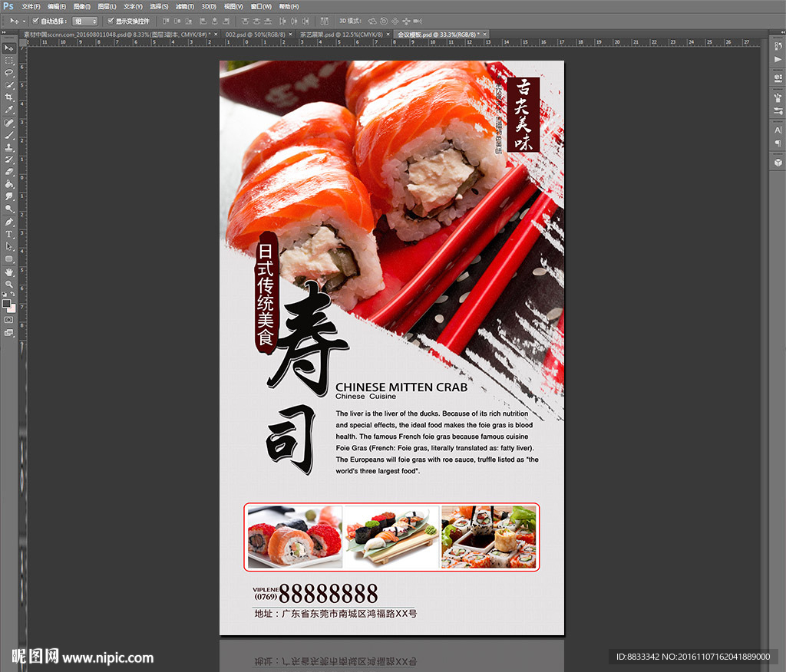Viewport: 786px width, 672px height.
Task: Select the Pen tool
Action: (x=9, y=222)
